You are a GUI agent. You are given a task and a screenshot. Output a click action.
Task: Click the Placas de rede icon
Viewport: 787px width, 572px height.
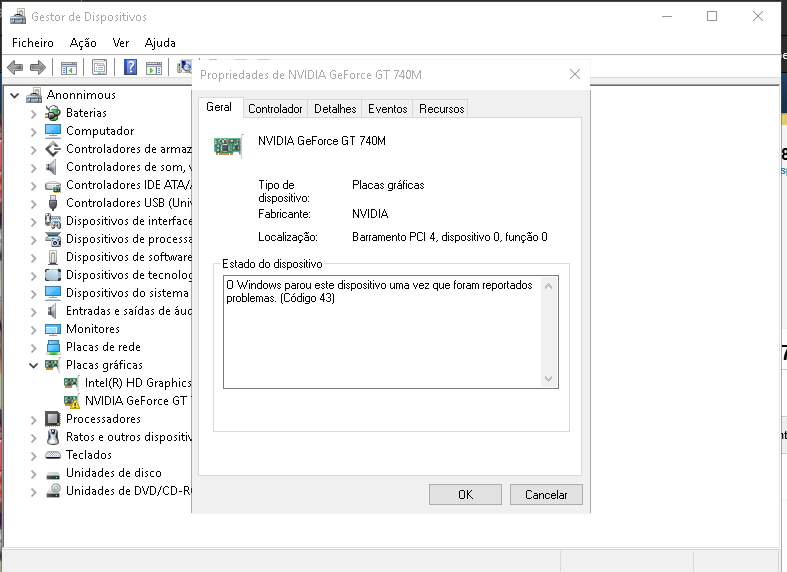coord(53,347)
